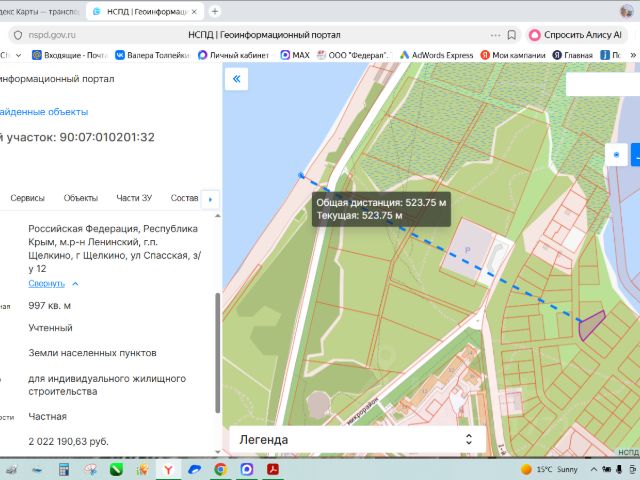
Task: Click the parking lot P marker on map
Action: coord(468,250)
